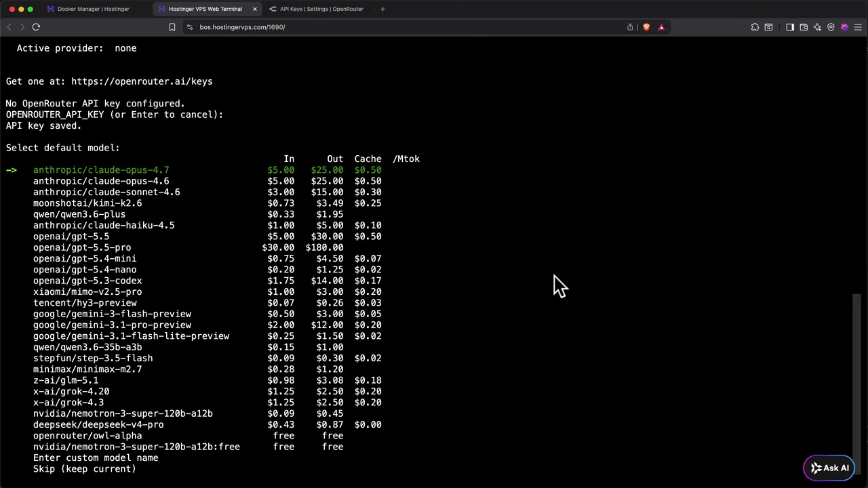Select openrouter/owl-alpha free model
The image size is (868, 488).
point(87,436)
